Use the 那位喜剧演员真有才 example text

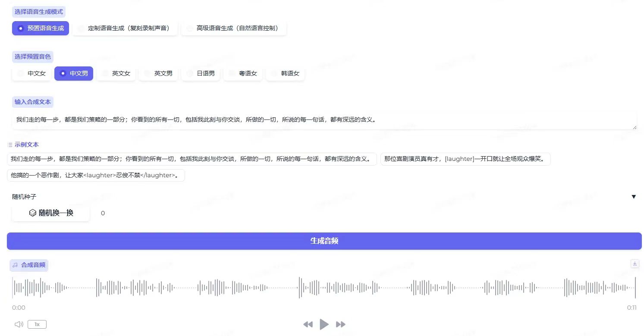pyautogui.click(x=465, y=159)
